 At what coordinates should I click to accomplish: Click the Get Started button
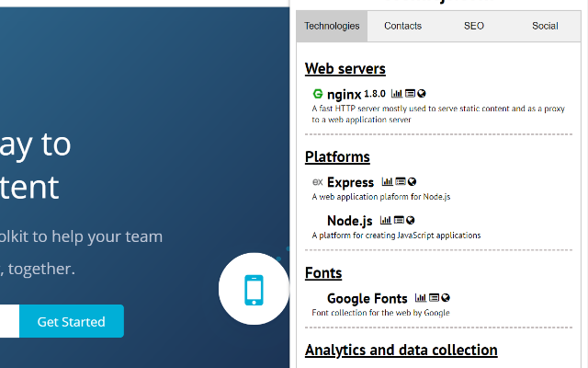click(72, 321)
